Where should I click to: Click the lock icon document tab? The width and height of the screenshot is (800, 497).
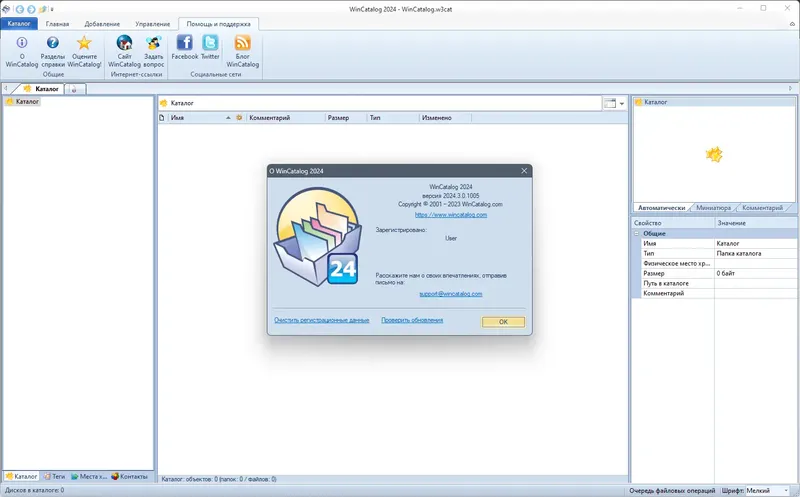tap(74, 89)
